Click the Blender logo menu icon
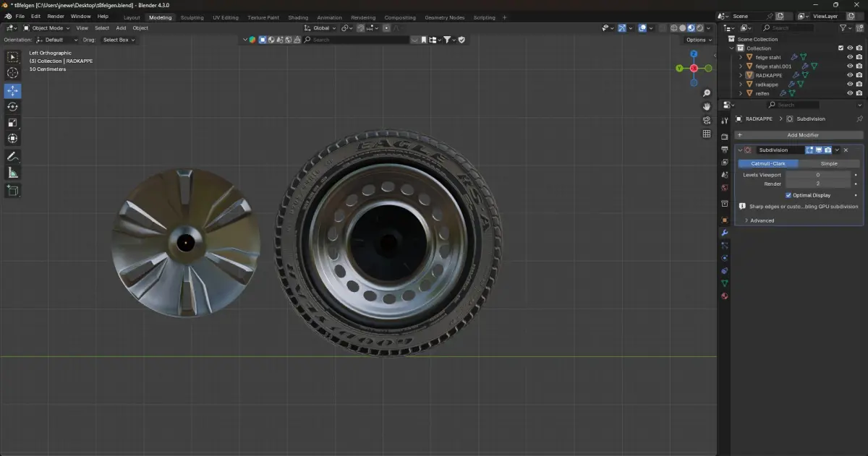This screenshot has height=456, width=868. click(7, 16)
